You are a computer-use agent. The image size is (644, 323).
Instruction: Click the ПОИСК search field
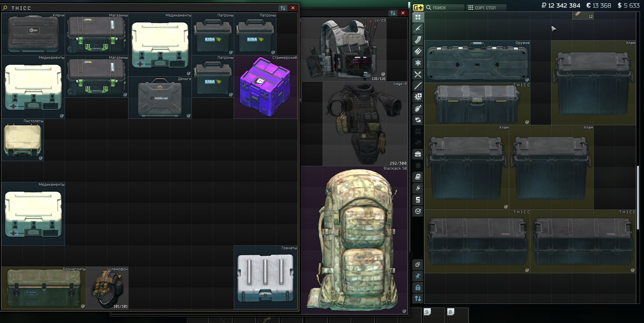(445, 7)
